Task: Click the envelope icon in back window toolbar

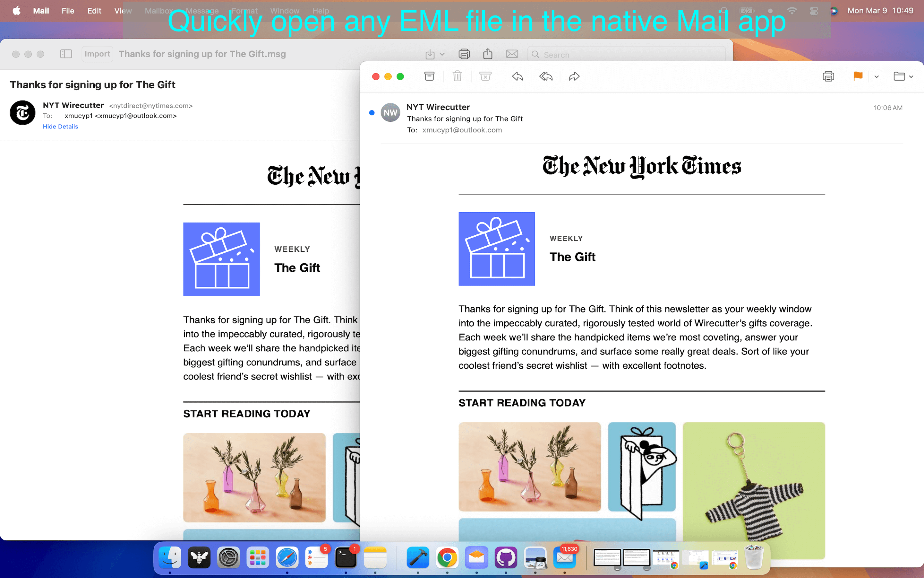Action: tap(512, 54)
